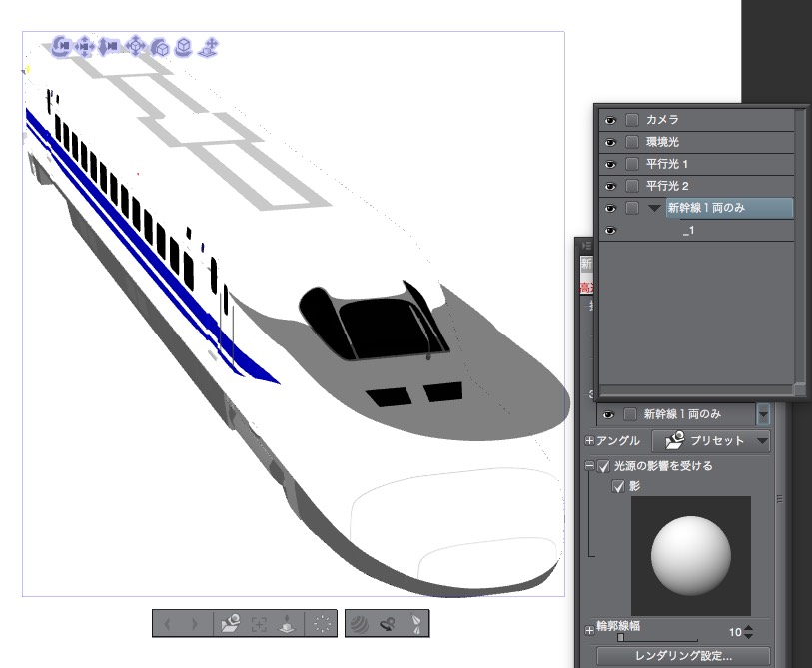This screenshot has width=812, height=668.
Task: Toggle visibility eye of 平行光 1 row
Action: click(610, 164)
